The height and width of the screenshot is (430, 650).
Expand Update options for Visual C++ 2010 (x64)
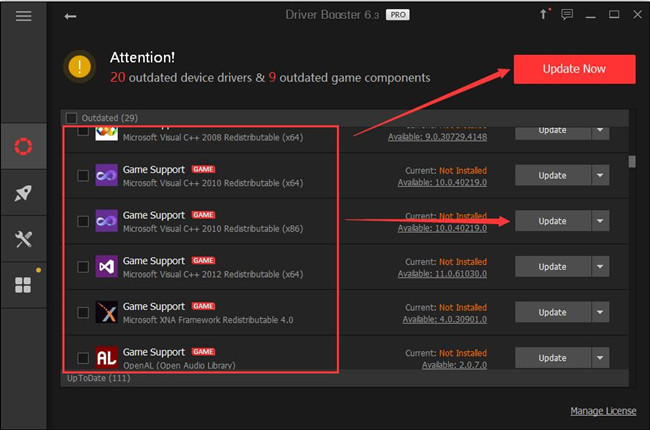click(x=600, y=175)
